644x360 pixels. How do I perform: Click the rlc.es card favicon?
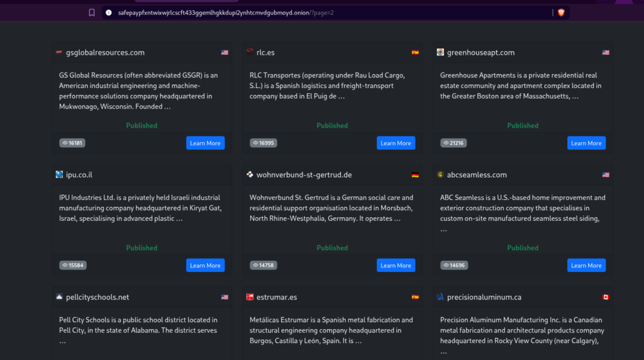(250, 52)
